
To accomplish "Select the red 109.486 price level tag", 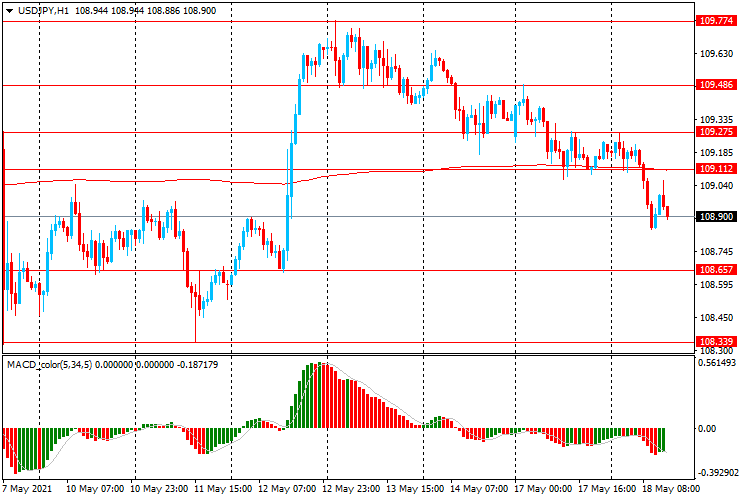I will click(x=716, y=86).
